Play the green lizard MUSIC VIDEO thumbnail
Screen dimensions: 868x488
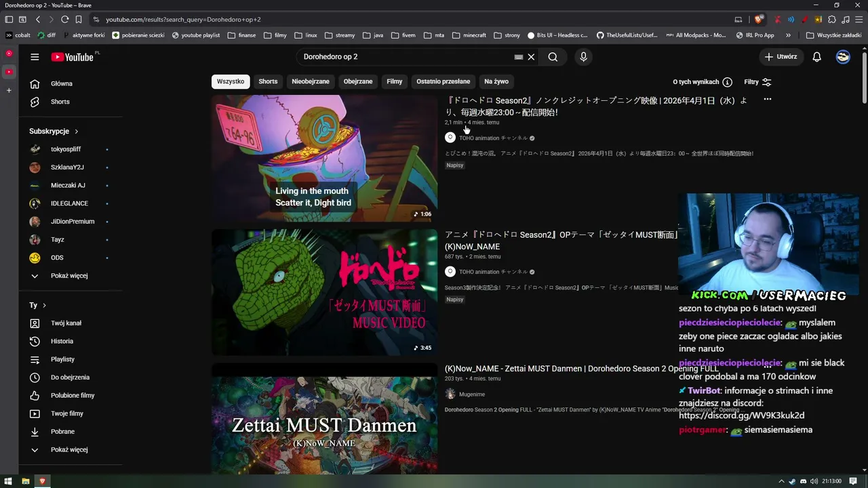[325, 292]
